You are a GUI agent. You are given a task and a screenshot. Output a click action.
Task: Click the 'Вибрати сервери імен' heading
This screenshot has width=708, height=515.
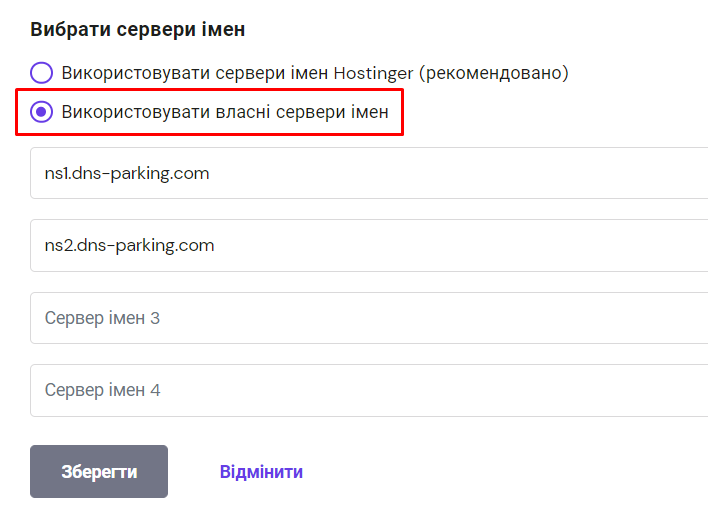[x=138, y=29]
